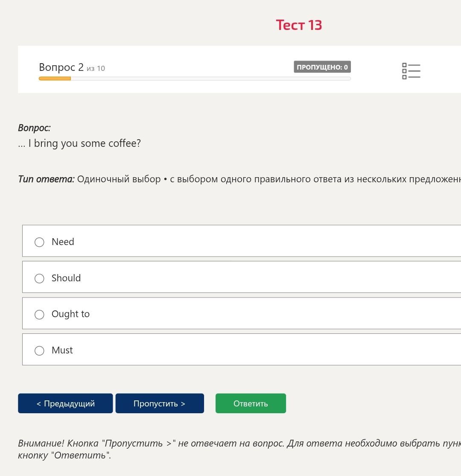
Task: Open the question list icon
Action: click(411, 71)
